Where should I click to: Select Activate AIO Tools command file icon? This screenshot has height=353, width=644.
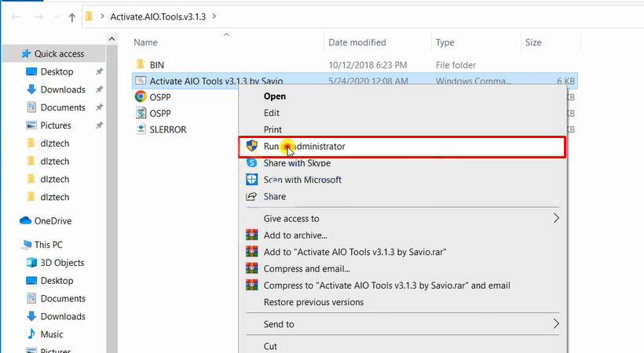tap(141, 81)
